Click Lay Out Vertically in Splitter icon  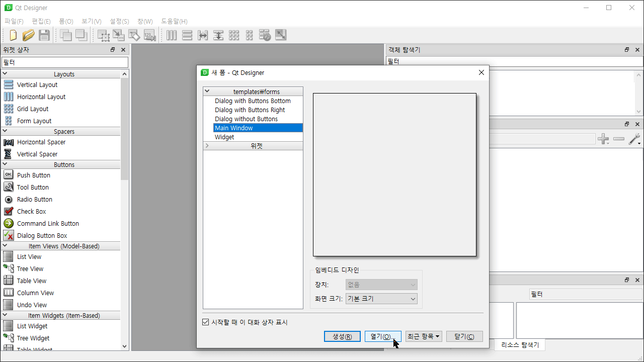(218, 35)
